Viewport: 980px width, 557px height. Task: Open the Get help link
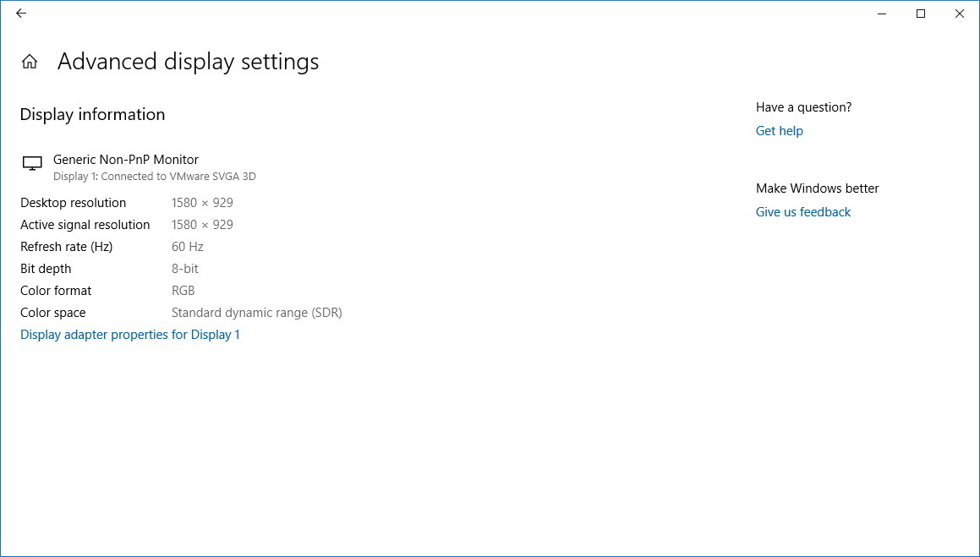780,131
